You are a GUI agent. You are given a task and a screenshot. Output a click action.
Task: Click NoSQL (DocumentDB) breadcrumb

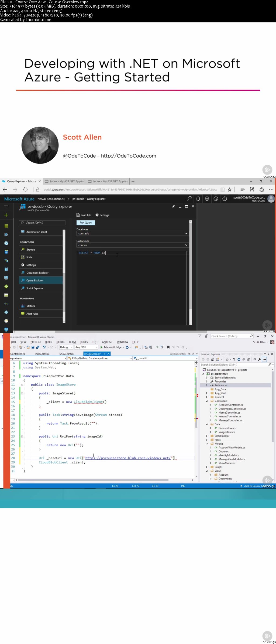pyautogui.click(x=51, y=199)
